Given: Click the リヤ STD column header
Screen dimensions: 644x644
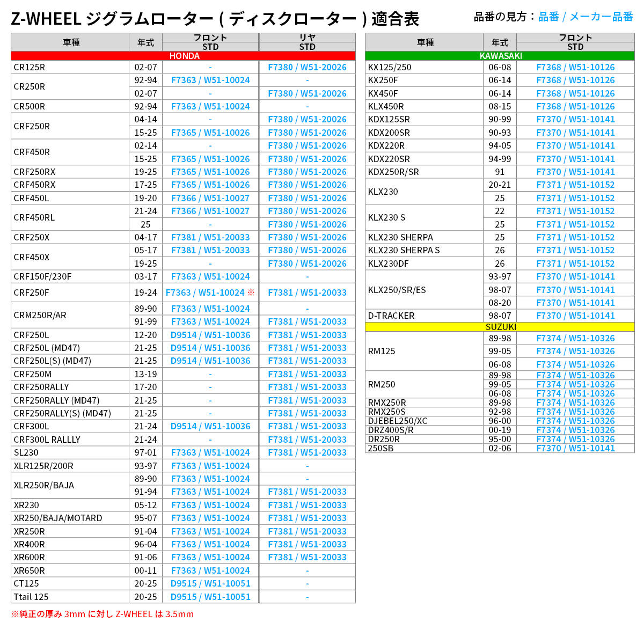Looking at the screenshot, I should (307, 42).
